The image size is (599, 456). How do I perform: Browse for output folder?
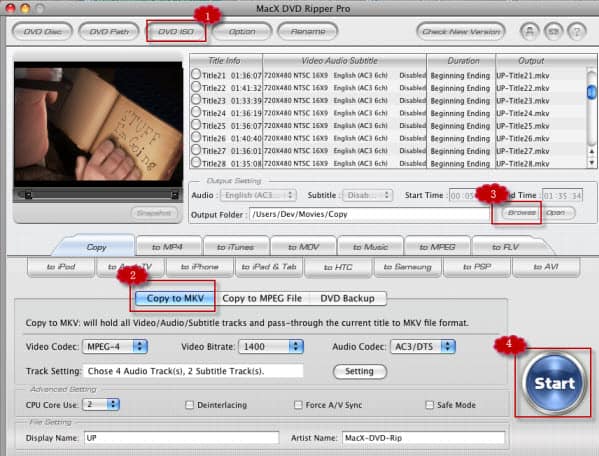tap(521, 213)
